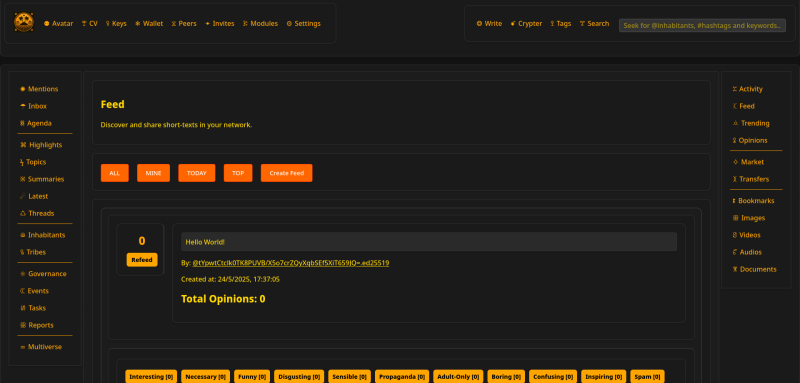Vote Confusing on the post
The height and width of the screenshot is (383, 800).
coord(553,377)
